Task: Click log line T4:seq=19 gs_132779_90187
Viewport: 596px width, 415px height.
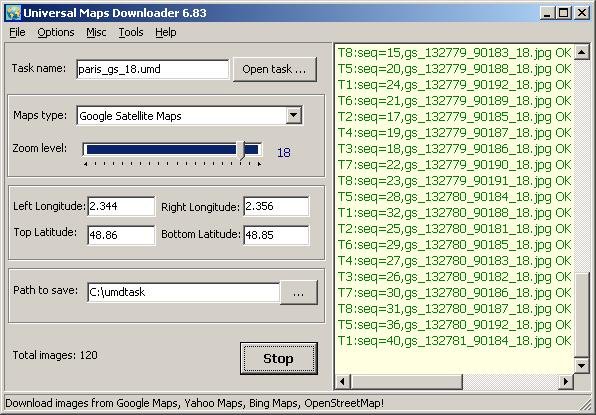Action: [454, 133]
